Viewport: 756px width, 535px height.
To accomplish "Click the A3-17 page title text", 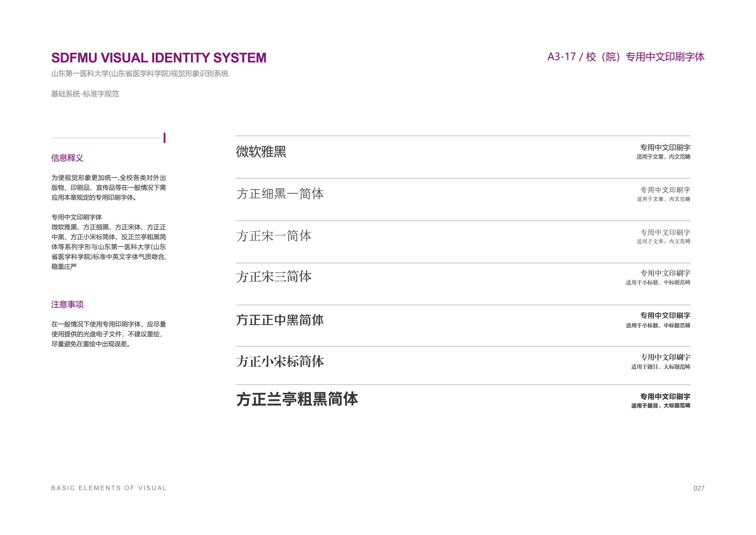I will point(626,57).
